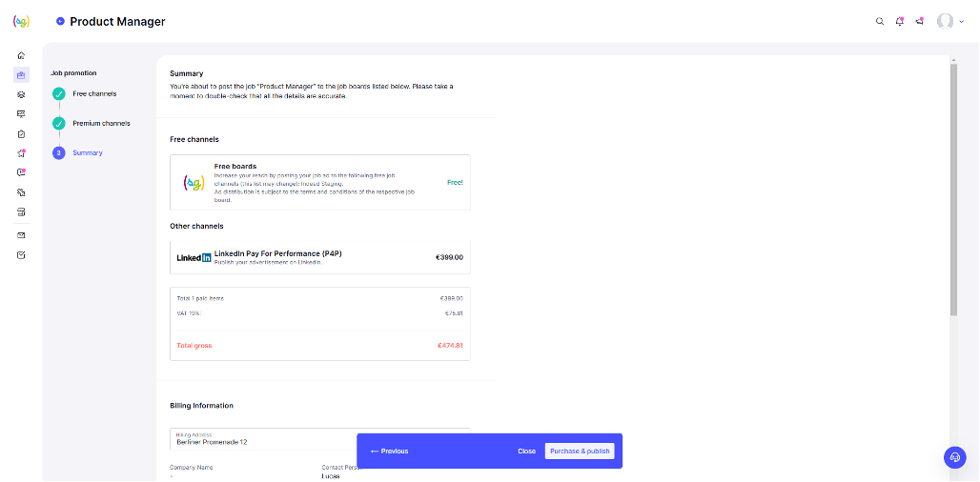
Task: Open the presentation board sidebar icon
Action: [21, 114]
